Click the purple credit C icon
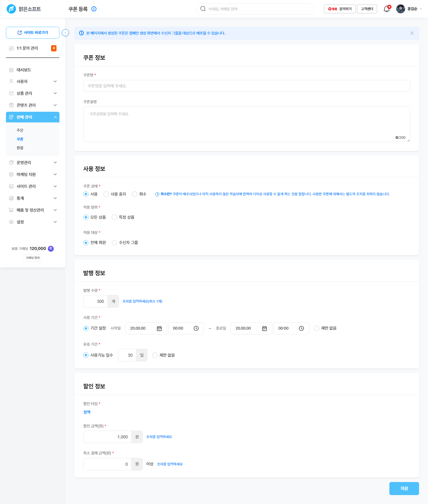Viewport: 428px width, 504px height. pos(51,248)
